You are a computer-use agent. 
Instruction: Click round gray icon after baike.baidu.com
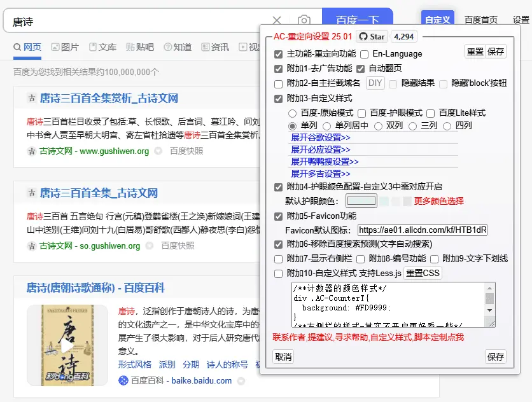(241, 381)
